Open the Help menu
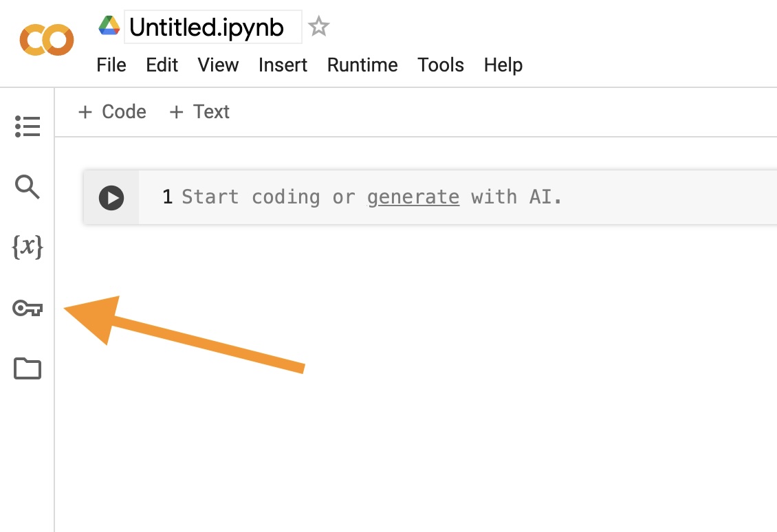Image resolution: width=777 pixels, height=532 pixels. coord(503,65)
